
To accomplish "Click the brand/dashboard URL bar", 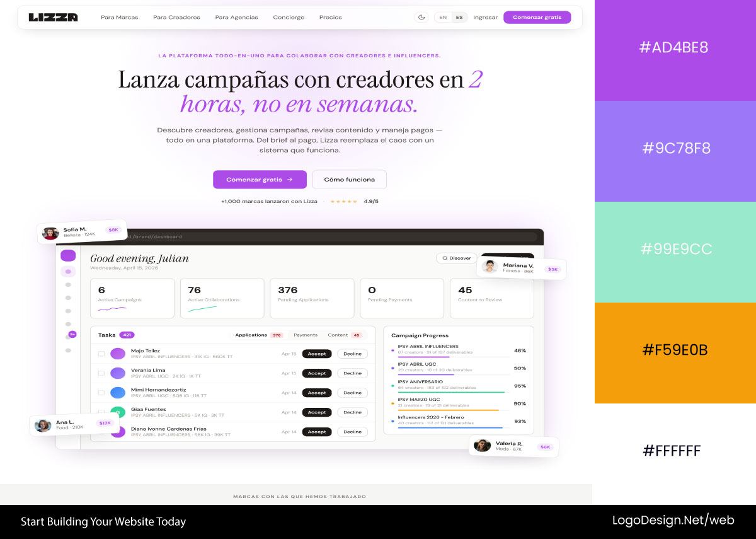I will (331, 236).
